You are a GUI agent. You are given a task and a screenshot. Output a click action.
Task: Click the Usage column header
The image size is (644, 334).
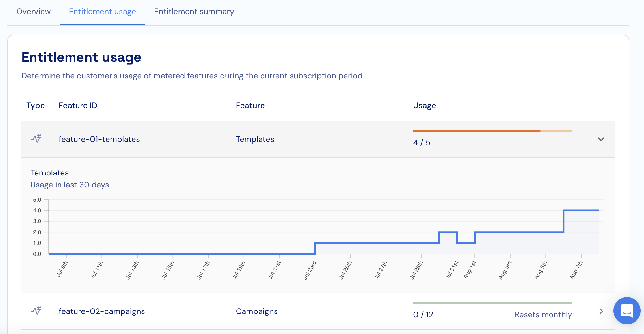pyautogui.click(x=424, y=106)
